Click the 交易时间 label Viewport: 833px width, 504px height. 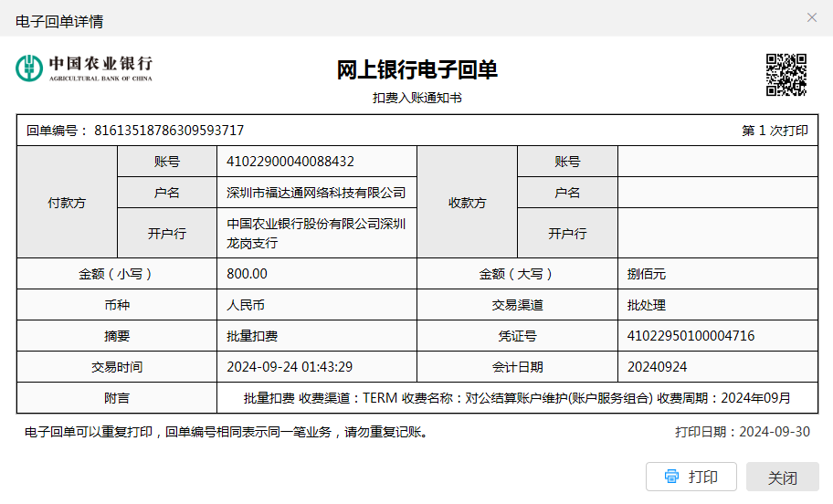(117, 367)
